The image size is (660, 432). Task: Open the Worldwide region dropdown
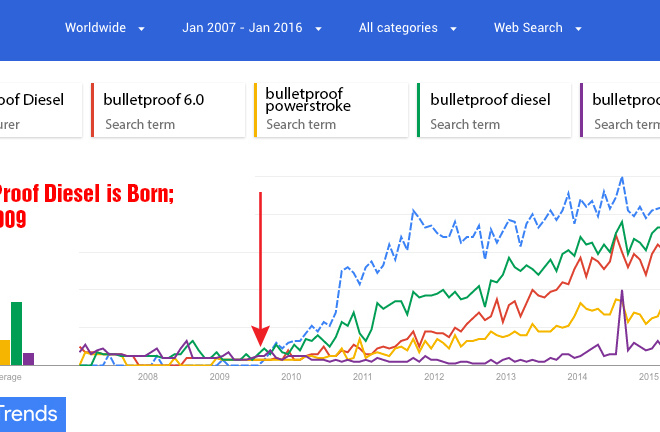105,28
